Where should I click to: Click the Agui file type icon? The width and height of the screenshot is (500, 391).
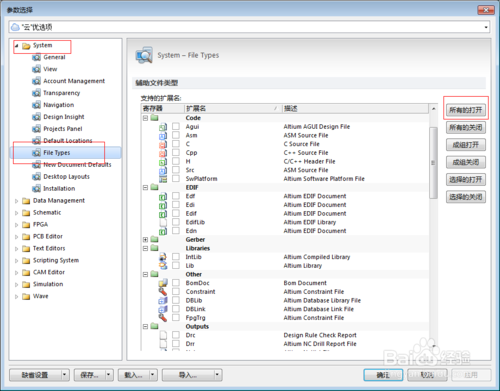pos(163,127)
